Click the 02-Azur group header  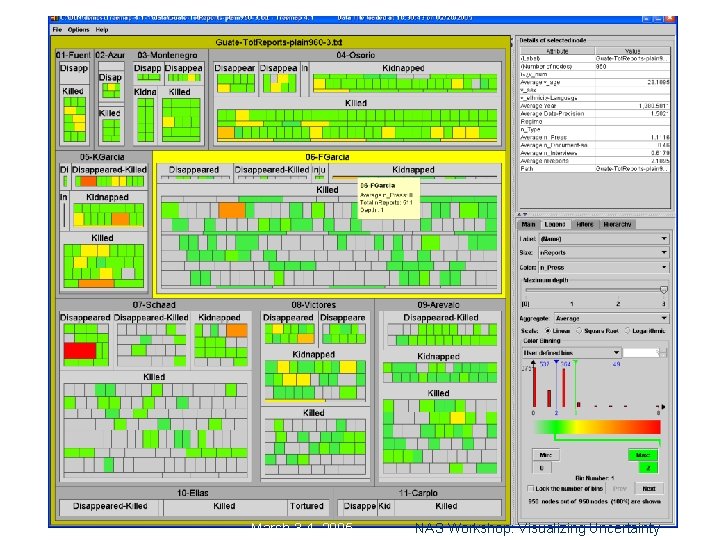click(x=110, y=55)
